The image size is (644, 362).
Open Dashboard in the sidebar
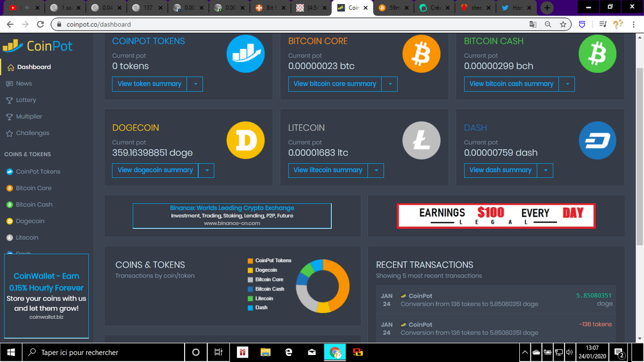tap(34, 67)
